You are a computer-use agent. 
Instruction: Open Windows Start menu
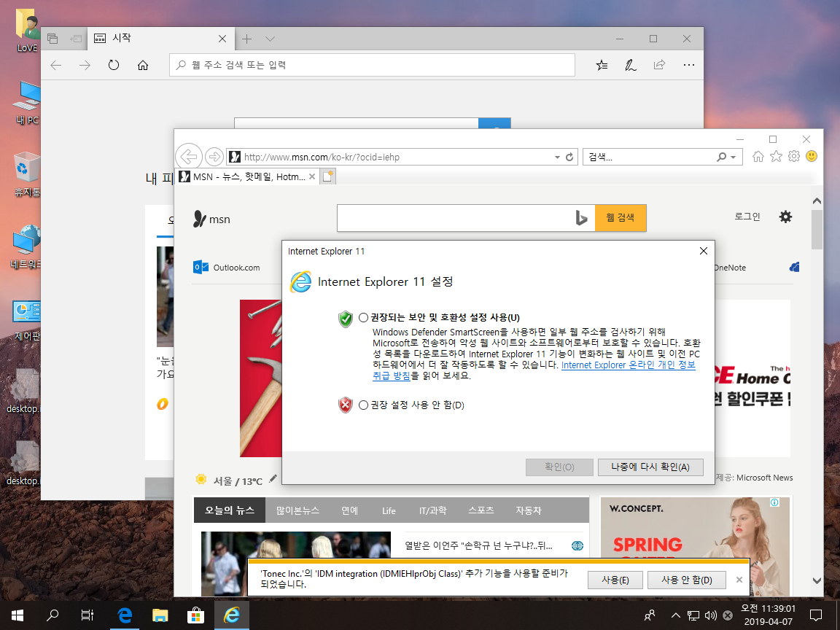pos(17,615)
